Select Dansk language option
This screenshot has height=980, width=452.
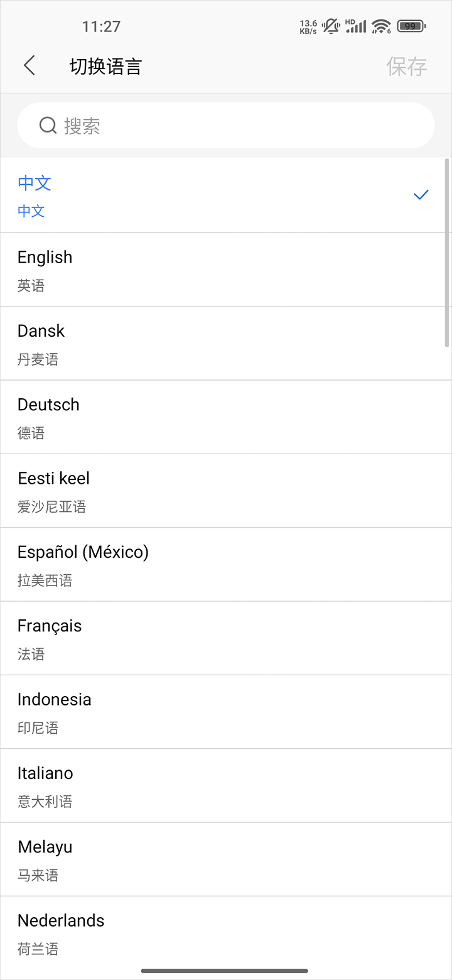pyautogui.click(x=226, y=344)
